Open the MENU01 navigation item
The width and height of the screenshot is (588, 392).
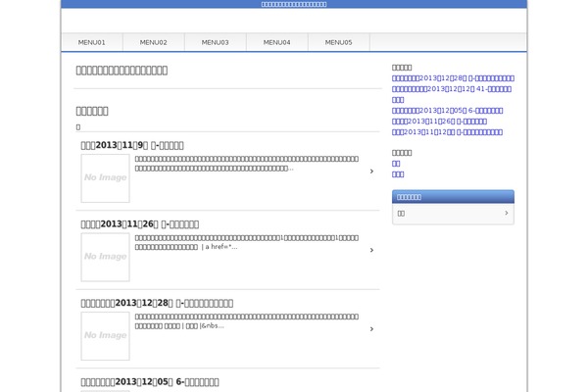[92, 42]
